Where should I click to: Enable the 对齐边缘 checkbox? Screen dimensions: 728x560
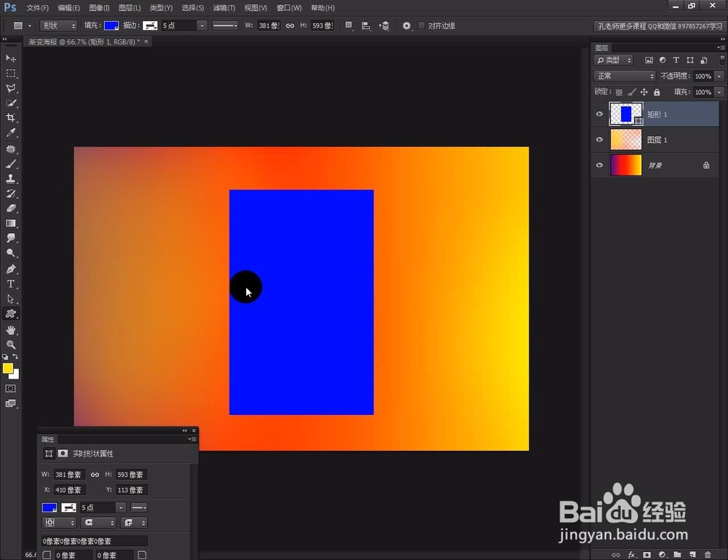click(x=422, y=25)
